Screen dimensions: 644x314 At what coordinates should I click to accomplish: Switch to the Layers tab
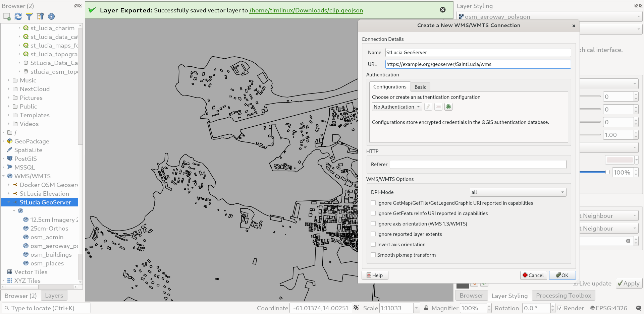pyautogui.click(x=54, y=295)
